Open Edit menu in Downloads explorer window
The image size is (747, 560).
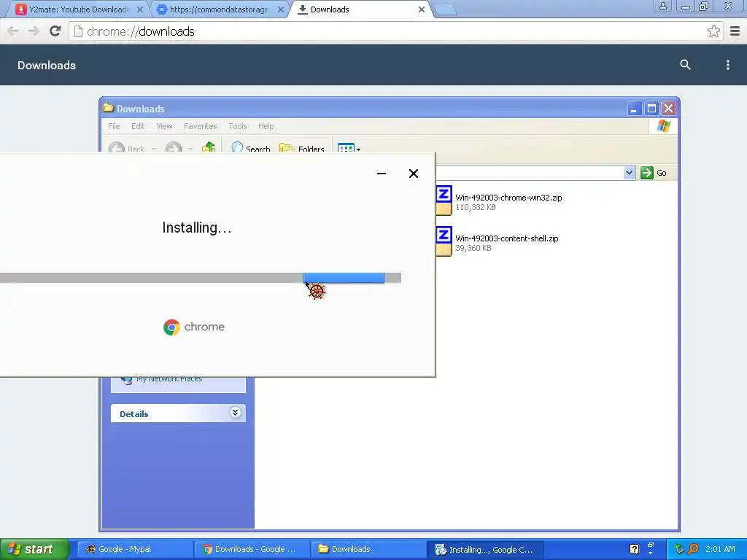tap(138, 126)
